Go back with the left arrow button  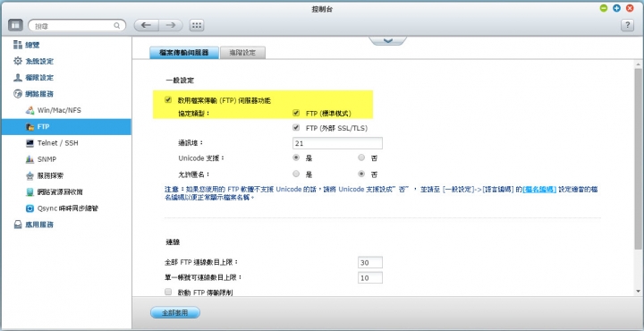pyautogui.click(x=146, y=25)
